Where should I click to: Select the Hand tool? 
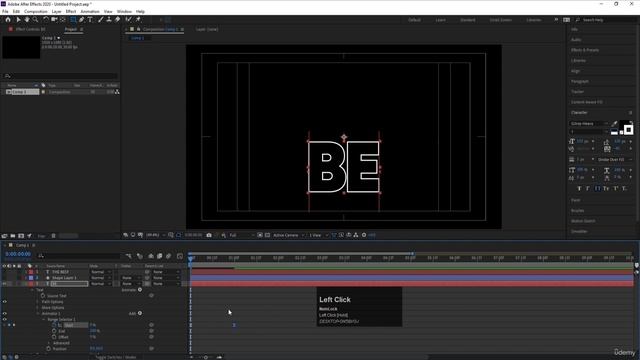tap(27, 20)
